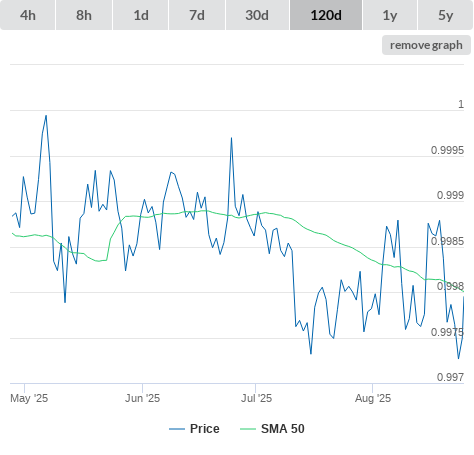Click the price peak near early May
The width and height of the screenshot is (474, 455).
[x=46, y=116]
